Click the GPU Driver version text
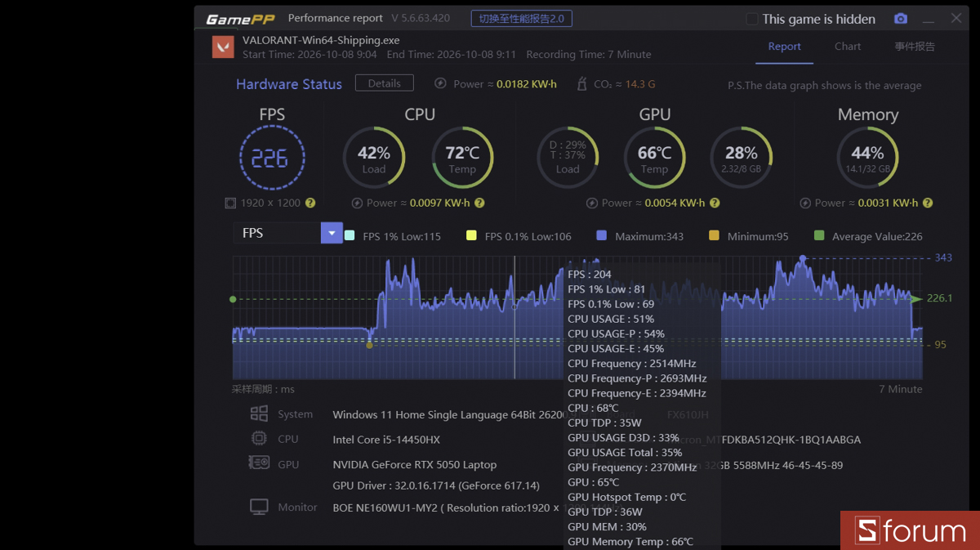Screen dimensions: 980x550 pos(436,485)
